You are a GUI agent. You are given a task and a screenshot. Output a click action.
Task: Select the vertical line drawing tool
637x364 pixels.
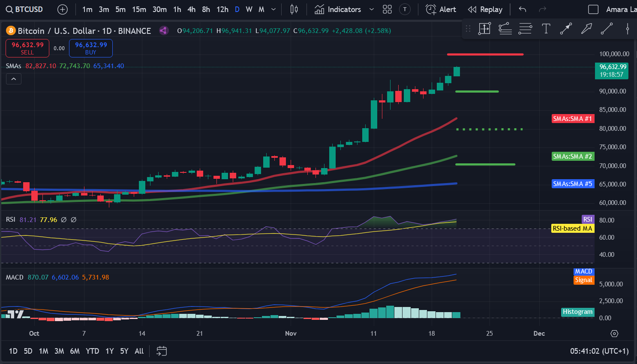627,29
